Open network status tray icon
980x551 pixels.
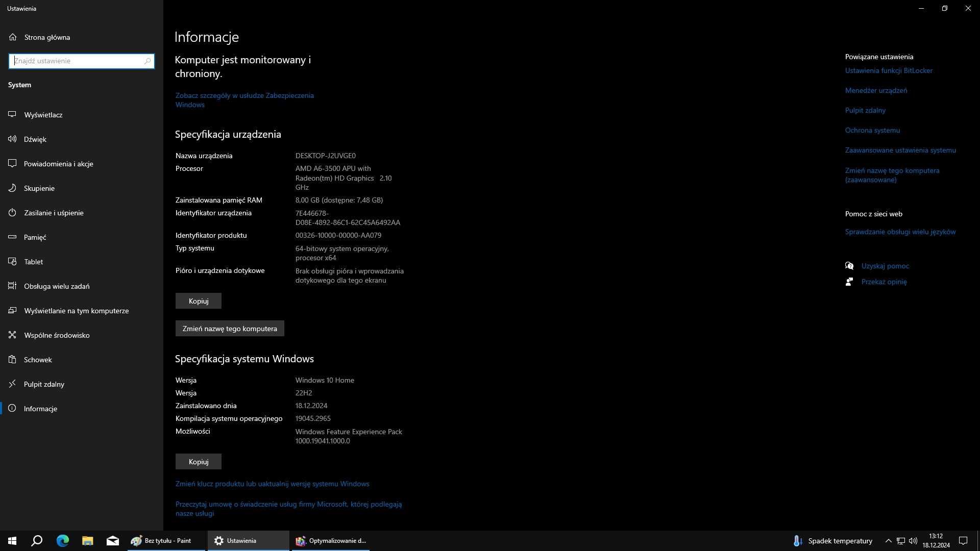901,541
